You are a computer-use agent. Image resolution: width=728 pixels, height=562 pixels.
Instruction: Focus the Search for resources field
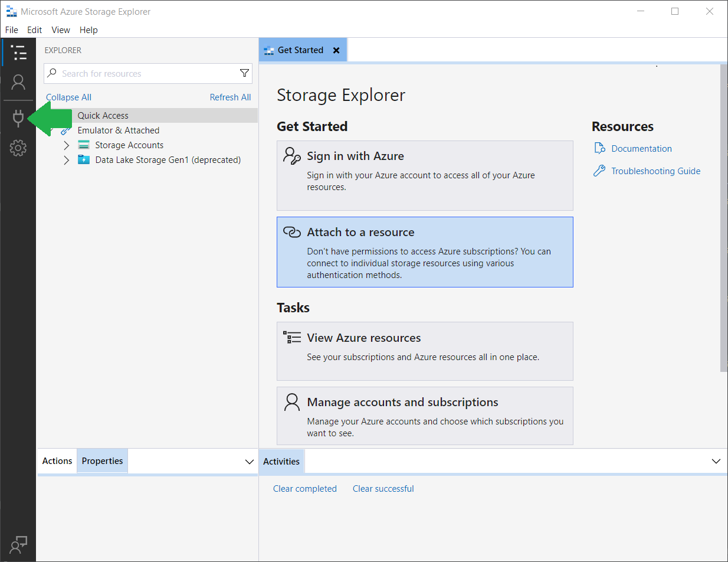[x=148, y=73]
